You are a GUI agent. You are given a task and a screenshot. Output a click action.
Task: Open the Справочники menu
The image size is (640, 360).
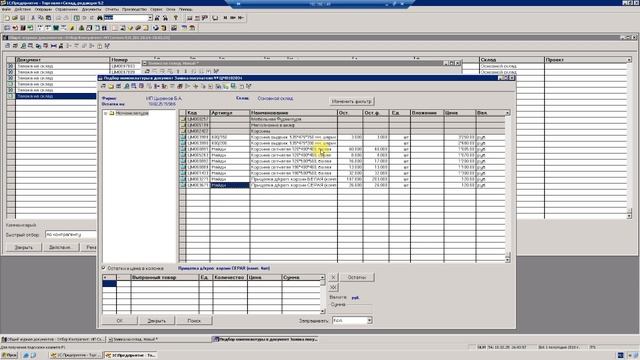[66, 9]
